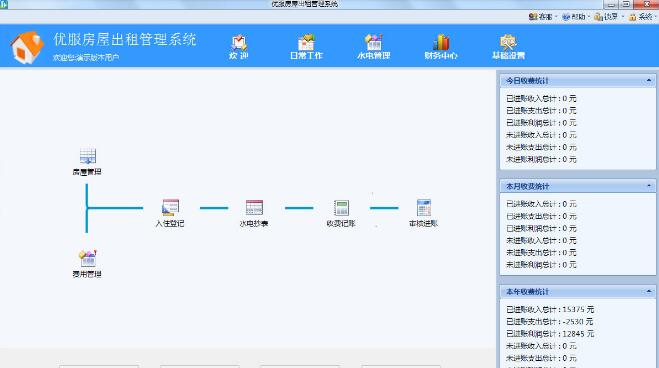Click the 收费记账 fee bookkeeping calculator icon
This screenshot has height=368, width=659.
341,208
